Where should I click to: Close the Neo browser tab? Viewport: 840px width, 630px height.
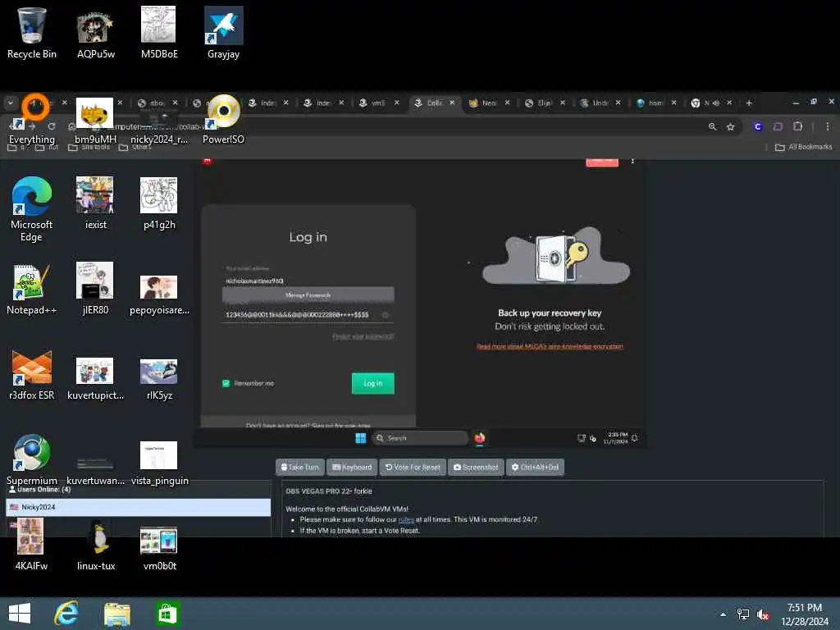click(x=507, y=103)
